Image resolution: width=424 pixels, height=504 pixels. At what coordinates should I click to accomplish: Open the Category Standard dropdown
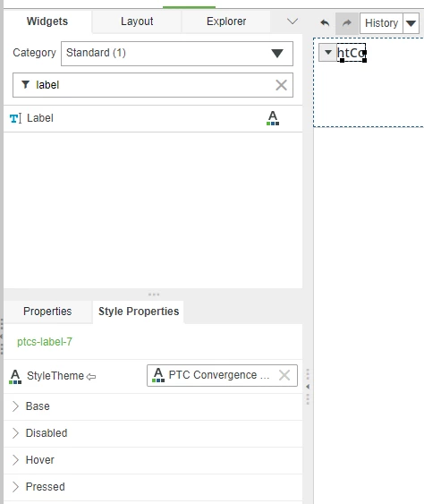pos(177,54)
